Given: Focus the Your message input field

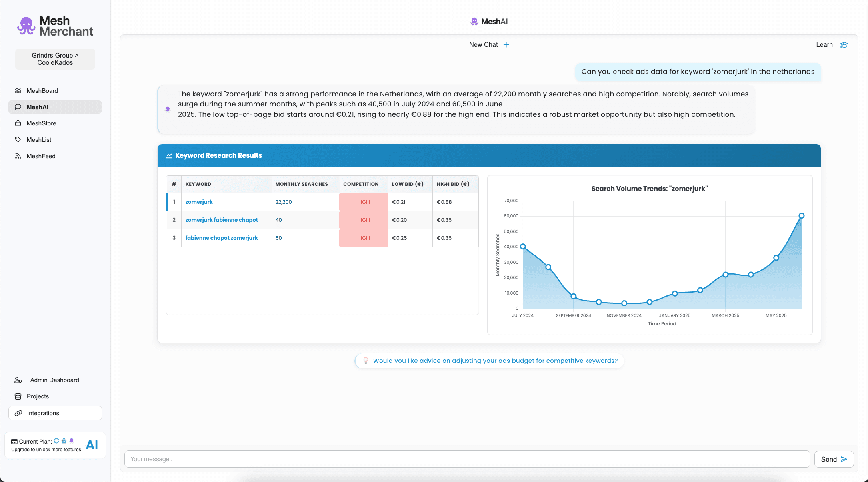Looking at the screenshot, I should (467, 459).
